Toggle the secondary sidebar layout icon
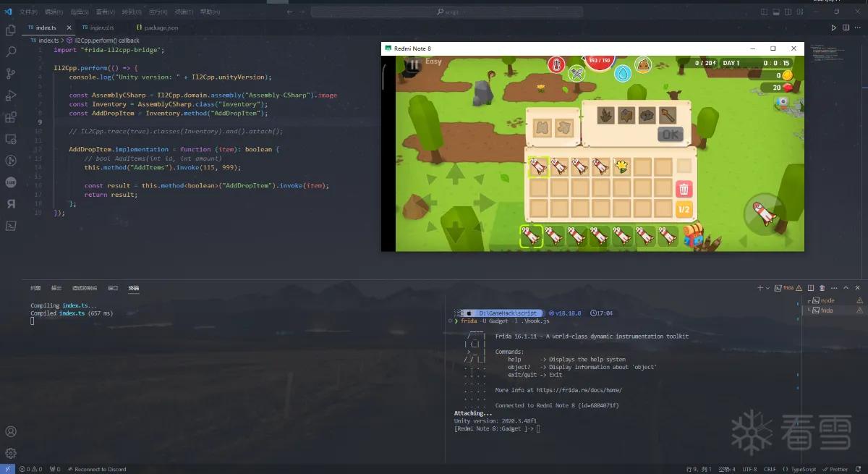Viewport: 868px width, 474px height. 788,12
